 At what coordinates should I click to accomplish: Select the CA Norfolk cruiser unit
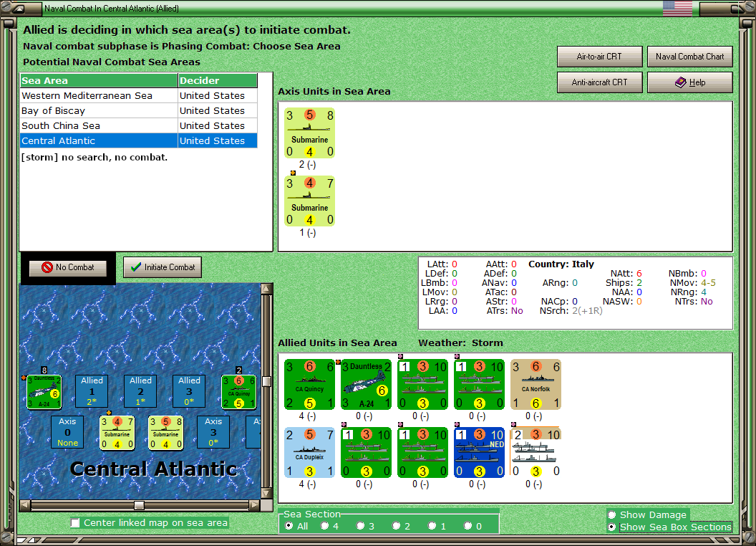pyautogui.click(x=535, y=384)
